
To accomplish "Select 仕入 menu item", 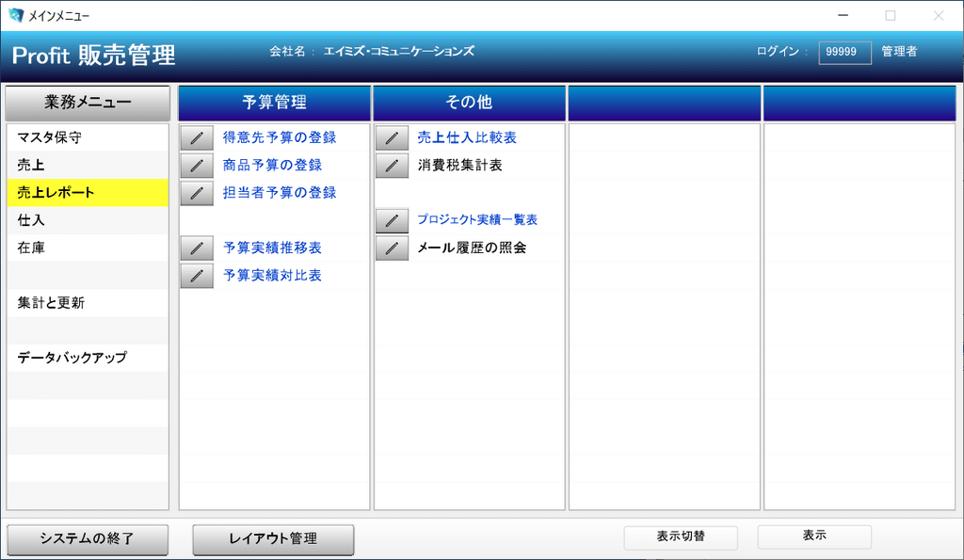I will coord(88,220).
